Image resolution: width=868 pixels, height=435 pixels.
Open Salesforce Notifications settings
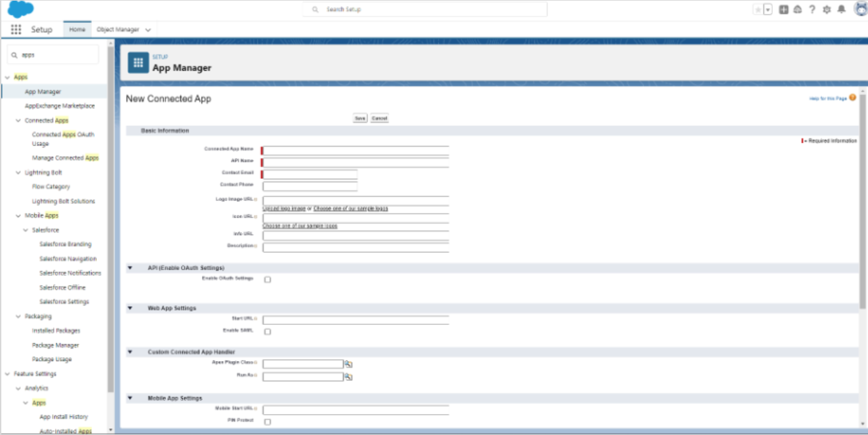70,273
